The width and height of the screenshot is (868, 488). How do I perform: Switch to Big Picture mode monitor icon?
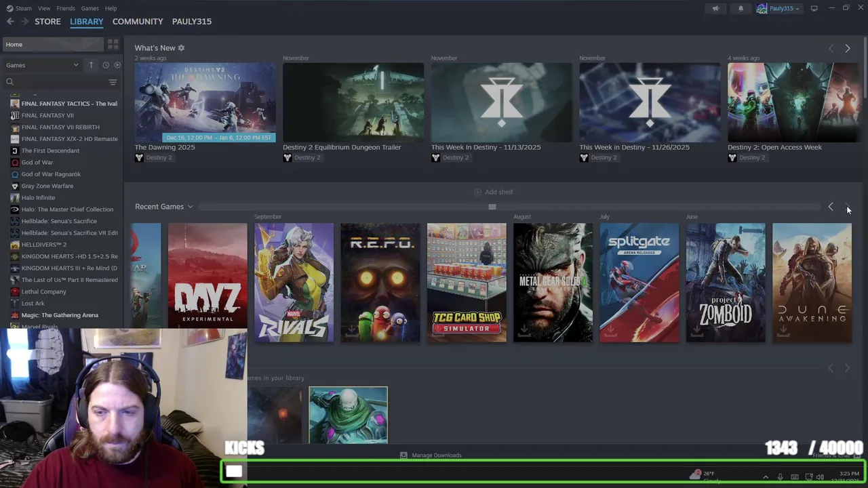coord(814,8)
